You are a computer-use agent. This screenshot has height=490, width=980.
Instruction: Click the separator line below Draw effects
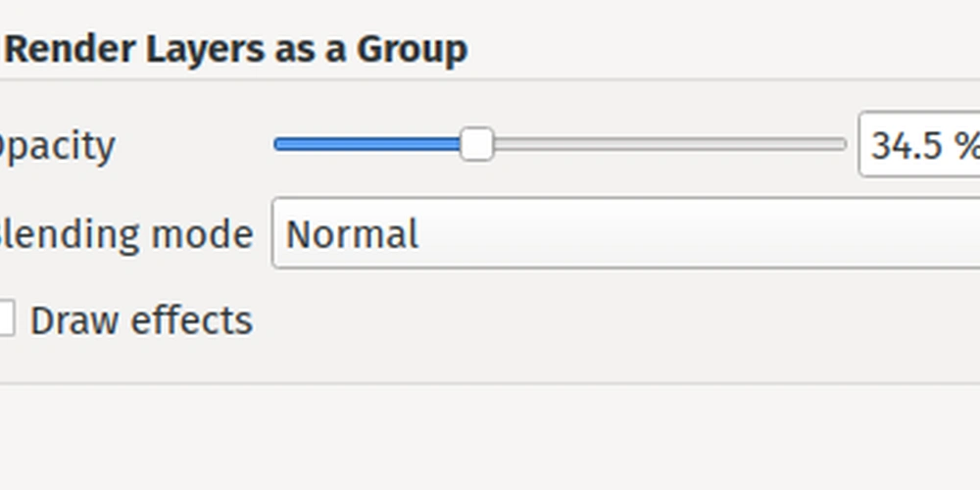click(x=490, y=383)
